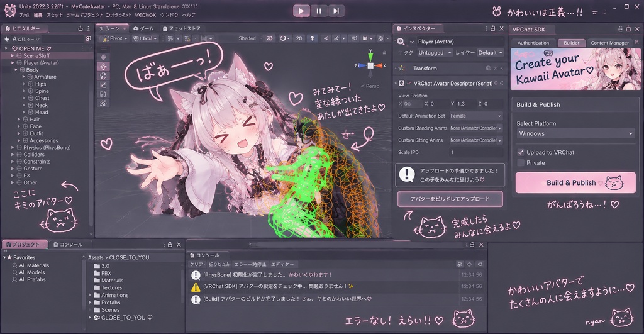Screen dimensions: 644x334
Task: Click the pink Build & Publish button
Action: coord(575,182)
